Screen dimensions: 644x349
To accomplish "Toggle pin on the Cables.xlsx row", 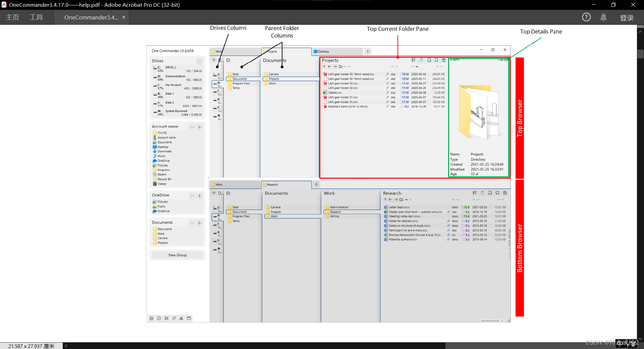I will coord(387,93).
